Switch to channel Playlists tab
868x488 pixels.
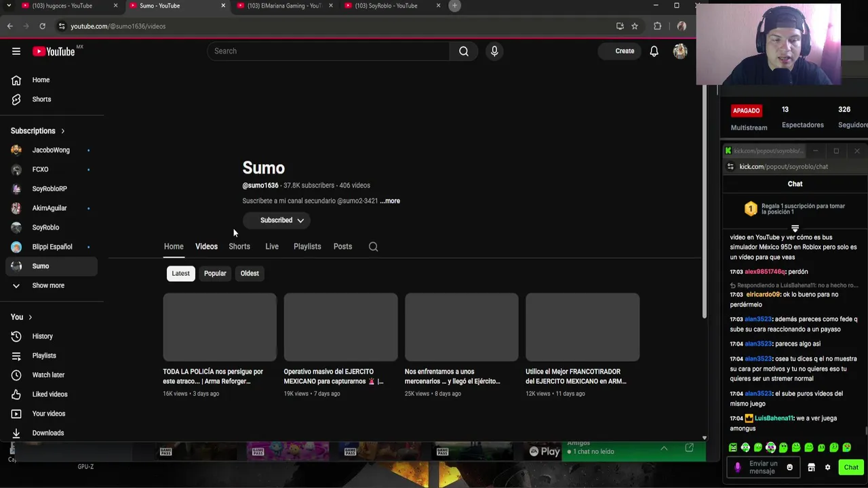pos(307,247)
